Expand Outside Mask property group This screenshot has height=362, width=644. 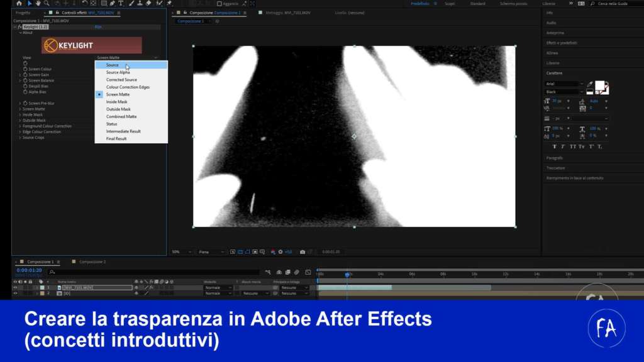(x=20, y=121)
